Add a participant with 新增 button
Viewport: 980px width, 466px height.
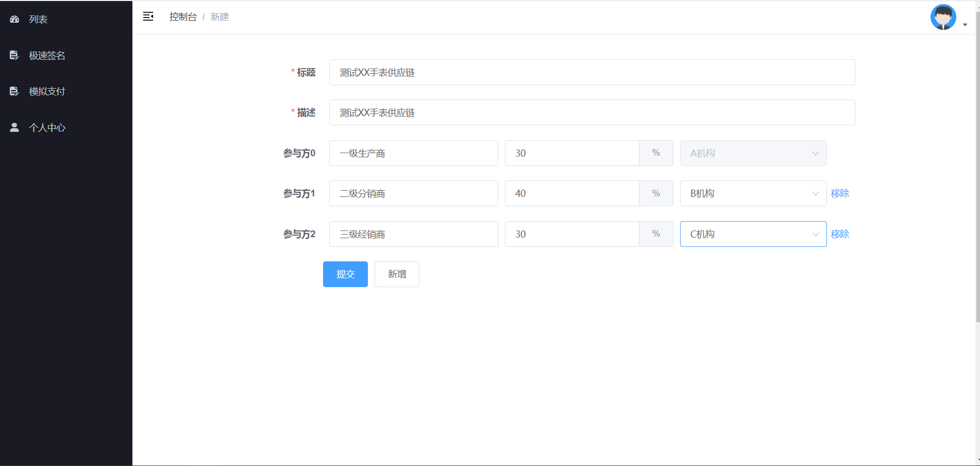tap(397, 274)
